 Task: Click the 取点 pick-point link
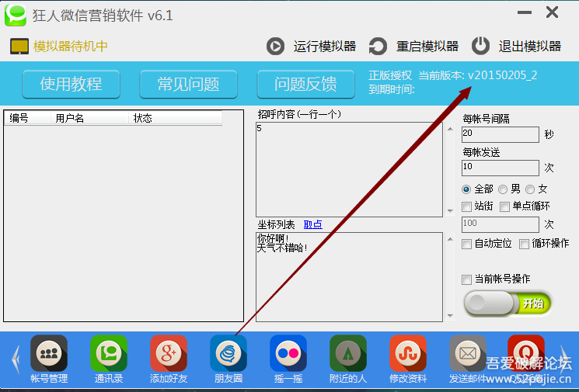click(312, 224)
